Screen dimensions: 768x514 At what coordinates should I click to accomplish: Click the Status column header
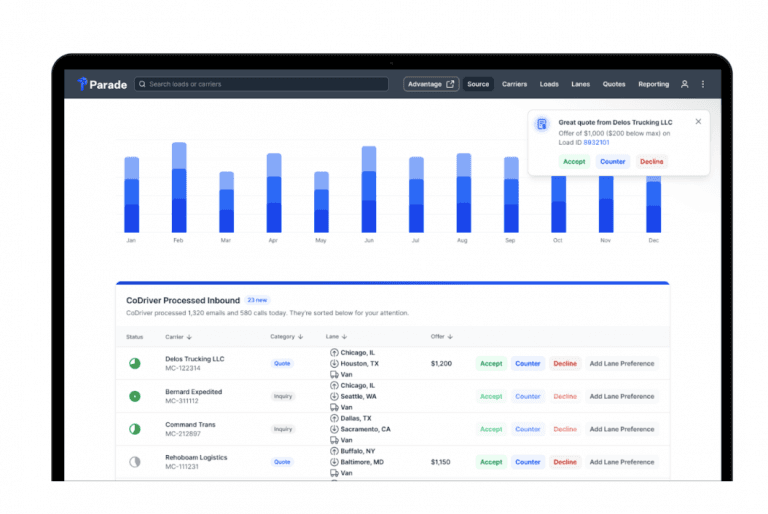tap(134, 337)
